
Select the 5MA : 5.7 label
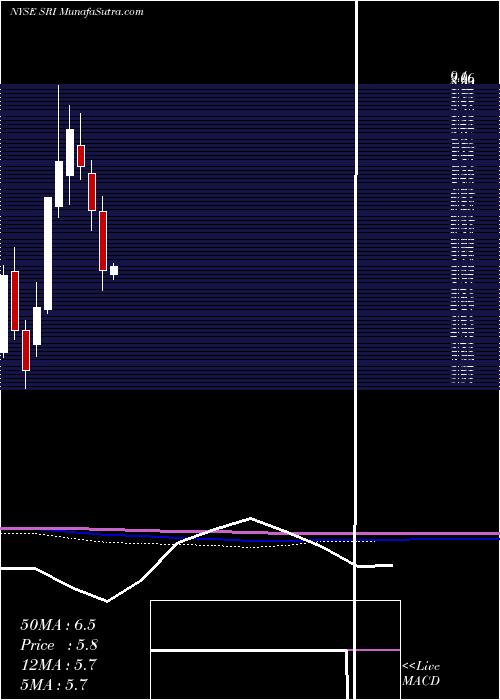54,684
